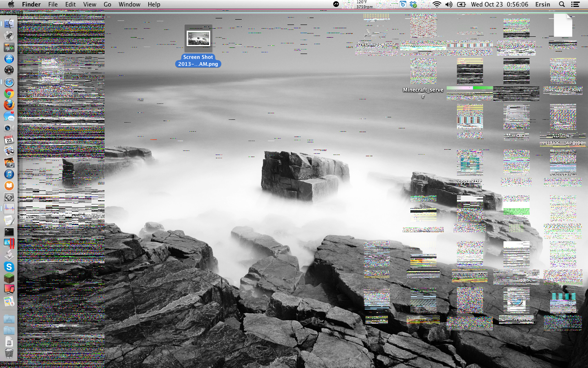This screenshot has height=368, width=588.
Task: Open Terminal from the Dock
Action: click(9, 232)
